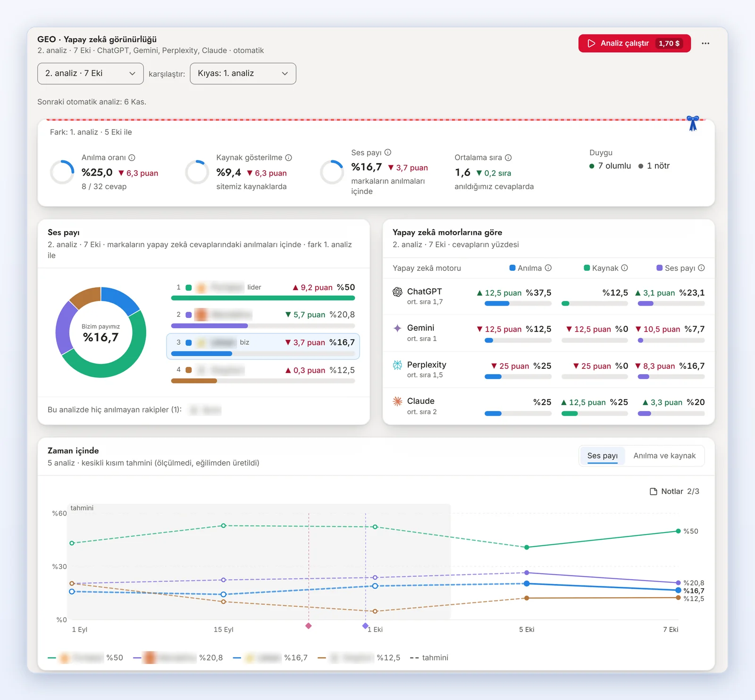Toggle the %16,7 blue series in legend
This screenshot has width=755, height=700.
[270, 658]
